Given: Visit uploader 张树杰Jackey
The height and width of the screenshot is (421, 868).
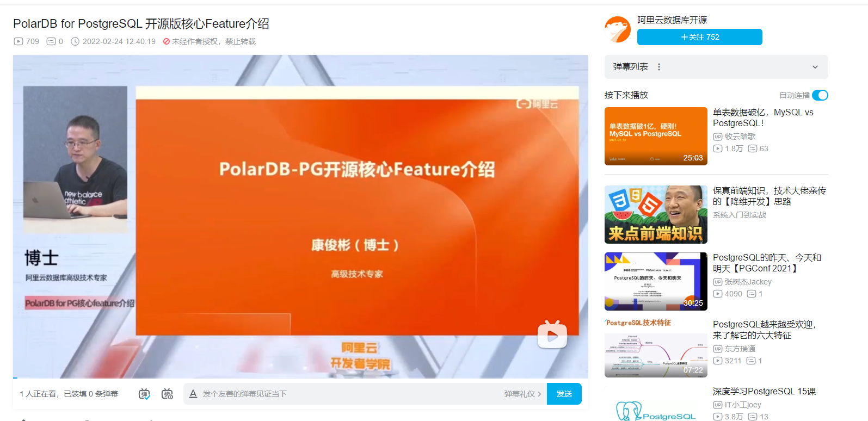Looking at the screenshot, I should [x=748, y=282].
